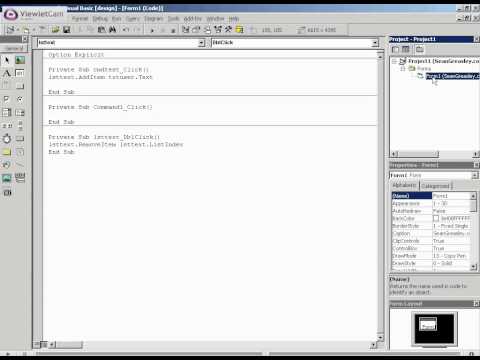Open the Debug menu

(x=100, y=19)
